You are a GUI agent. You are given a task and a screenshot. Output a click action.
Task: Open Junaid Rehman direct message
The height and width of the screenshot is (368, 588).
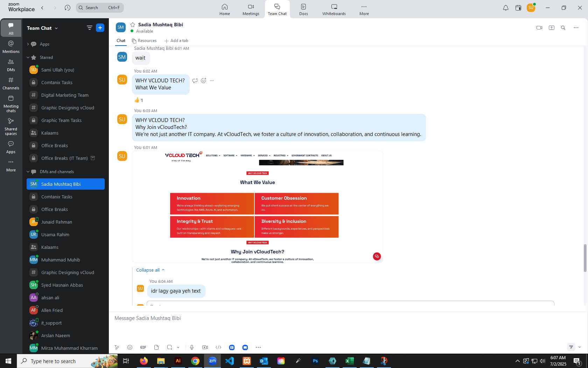click(x=65, y=222)
